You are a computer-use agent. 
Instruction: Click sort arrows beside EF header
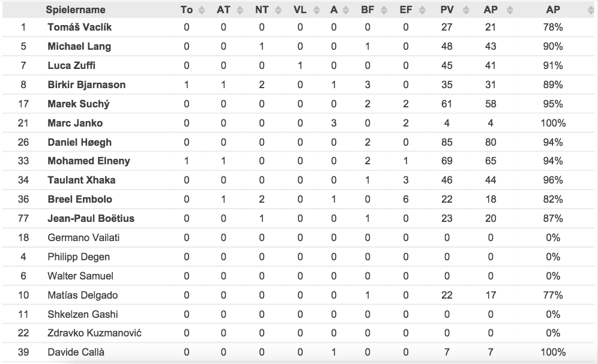422,10
